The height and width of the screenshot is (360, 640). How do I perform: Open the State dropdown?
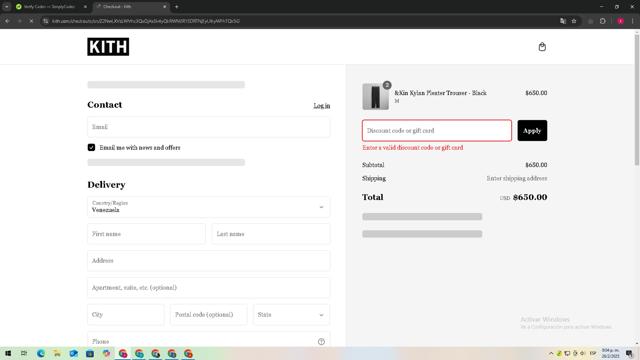[291, 315]
